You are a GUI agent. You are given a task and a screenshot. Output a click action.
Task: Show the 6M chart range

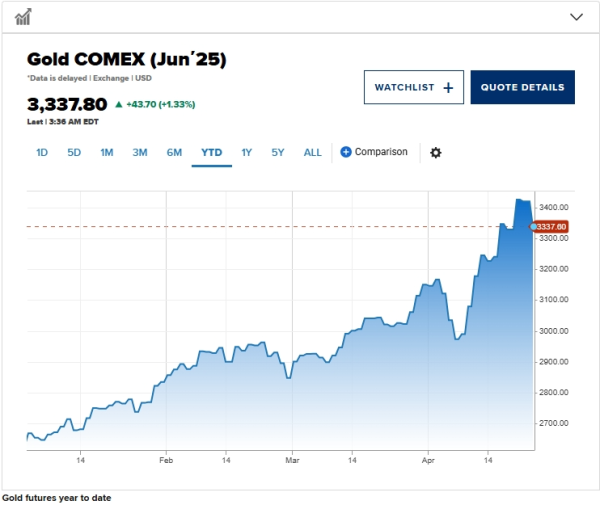174,152
